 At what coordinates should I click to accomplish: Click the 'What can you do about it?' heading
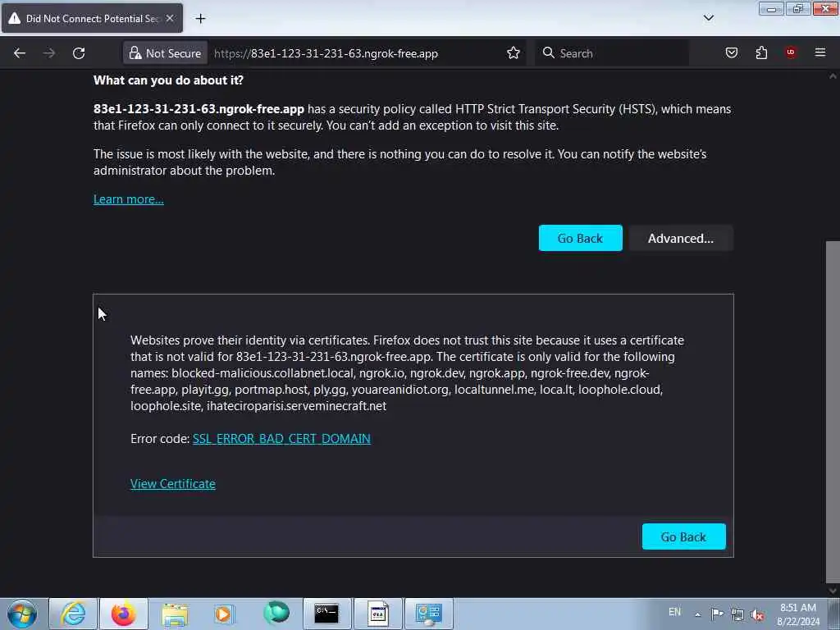coord(168,80)
